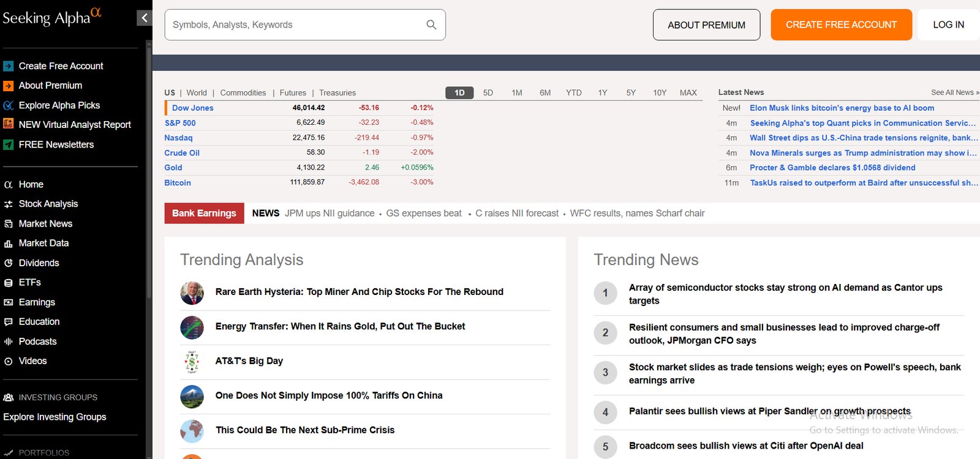Select the 5D time range
The width and height of the screenshot is (980, 459).
pos(488,93)
